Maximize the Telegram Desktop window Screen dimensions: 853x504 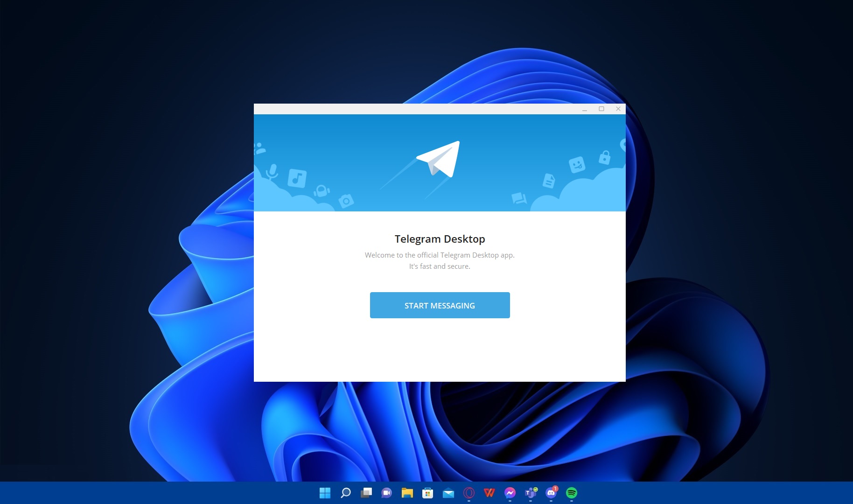click(x=601, y=109)
